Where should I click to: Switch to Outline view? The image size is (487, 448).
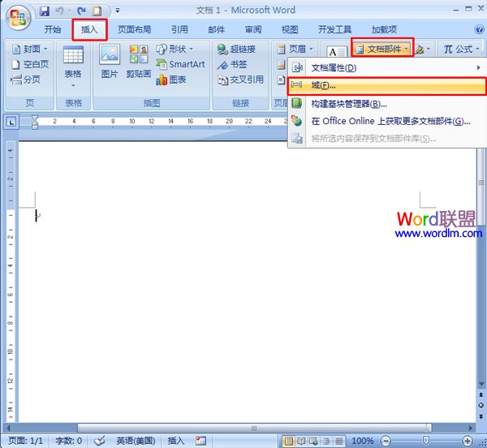tap(326, 441)
